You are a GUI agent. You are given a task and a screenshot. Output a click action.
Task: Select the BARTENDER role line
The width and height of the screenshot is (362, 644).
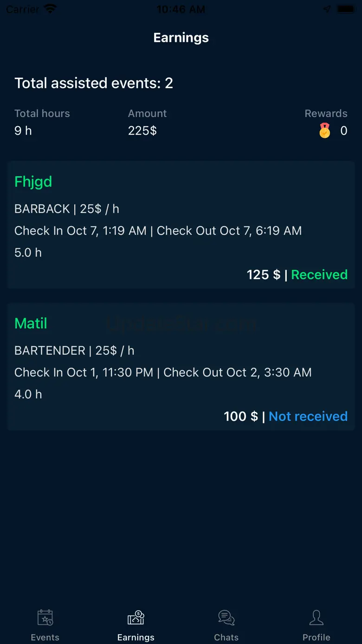point(74,351)
